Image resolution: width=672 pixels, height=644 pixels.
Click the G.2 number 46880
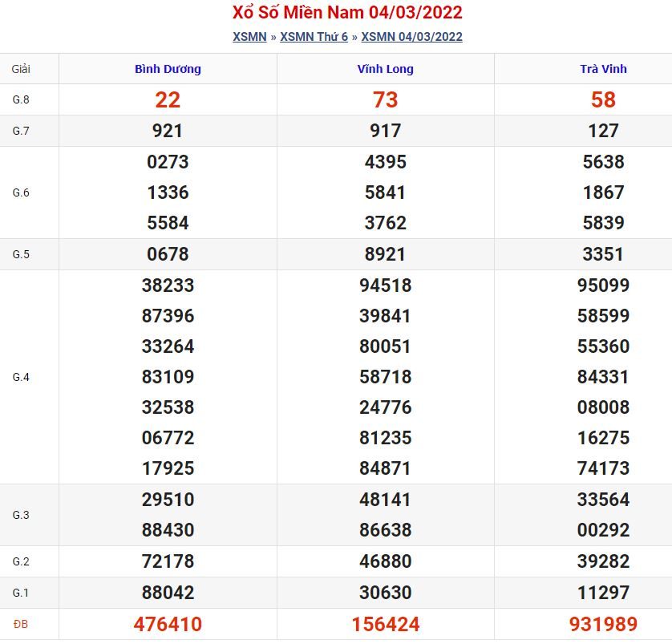pyautogui.click(x=385, y=561)
